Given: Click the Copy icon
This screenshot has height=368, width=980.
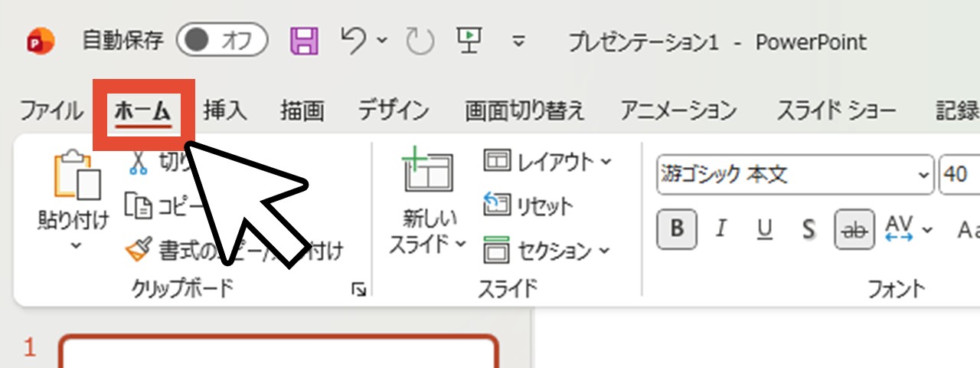Looking at the screenshot, I should point(139,205).
